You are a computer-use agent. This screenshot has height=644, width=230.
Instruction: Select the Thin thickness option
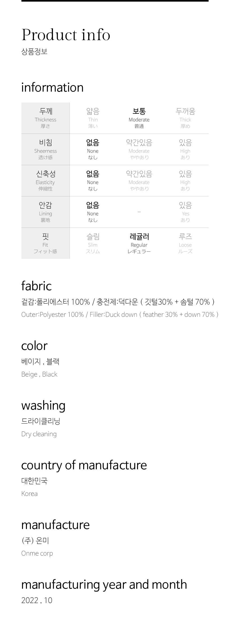(x=93, y=118)
